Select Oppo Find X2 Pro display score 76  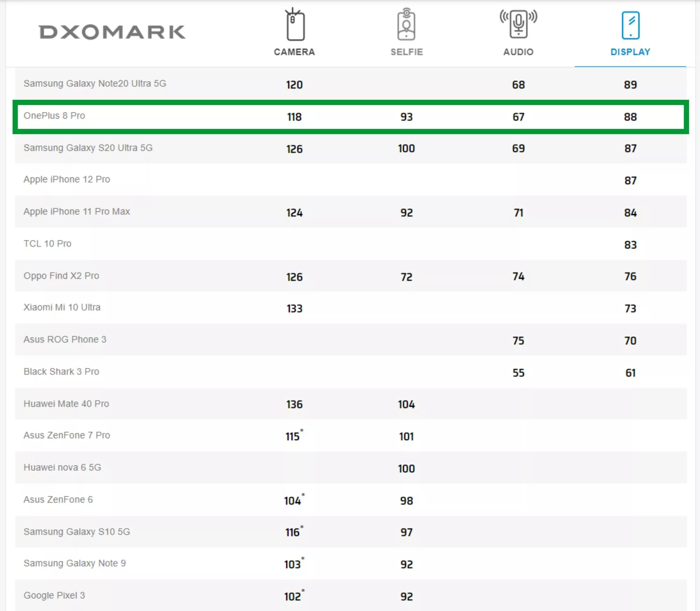pyautogui.click(x=630, y=277)
